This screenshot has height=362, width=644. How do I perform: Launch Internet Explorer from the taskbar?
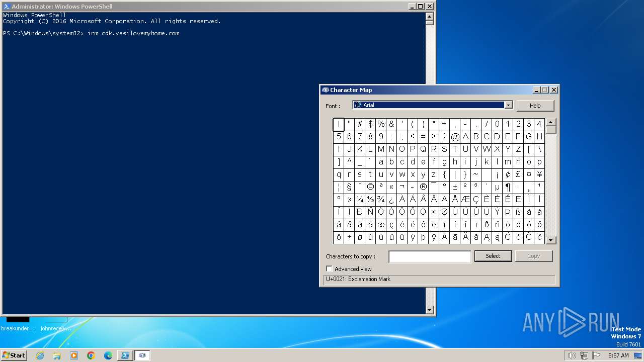pyautogui.click(x=40, y=355)
